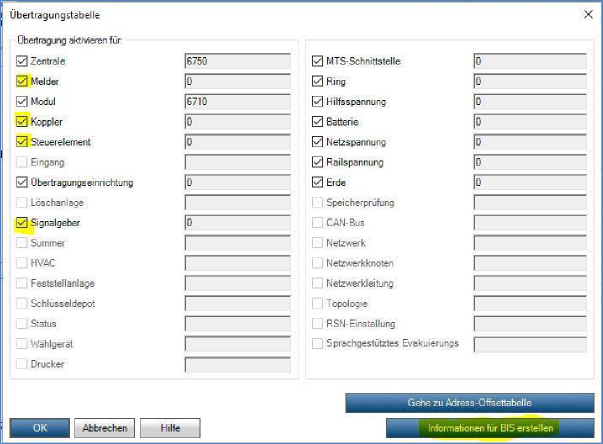This screenshot has height=444, width=603.
Task: Toggle the Übertragungseinrichtung checkbox
Action: point(22,182)
